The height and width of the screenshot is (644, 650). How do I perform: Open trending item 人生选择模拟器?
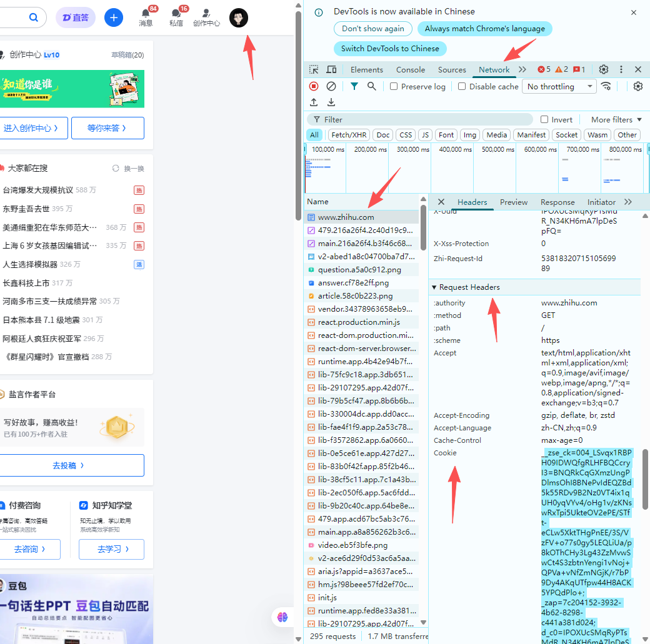[30, 264]
